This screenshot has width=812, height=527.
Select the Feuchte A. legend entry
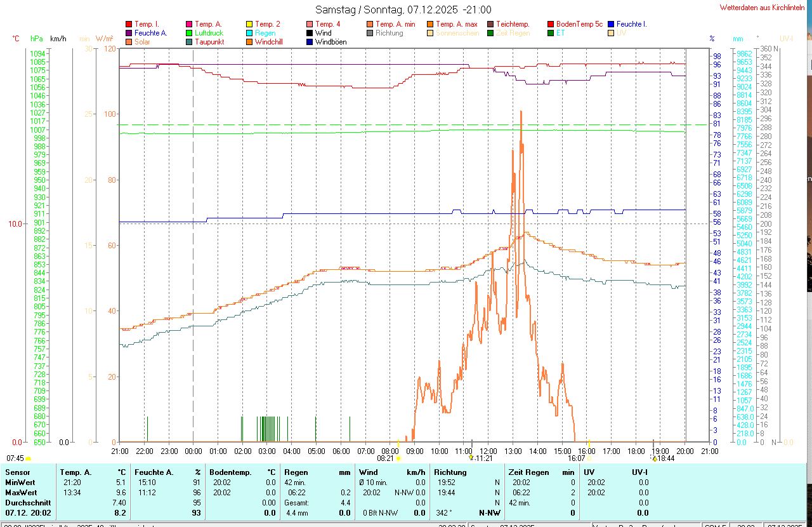[x=150, y=33]
